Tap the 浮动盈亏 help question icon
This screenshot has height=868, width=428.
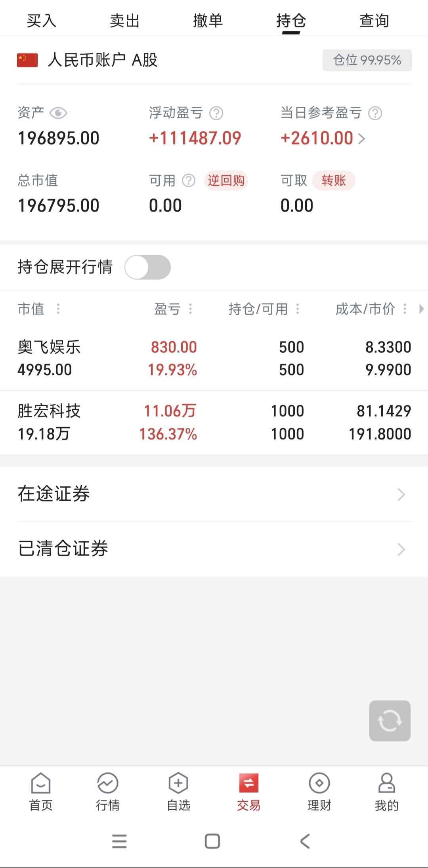point(216,113)
